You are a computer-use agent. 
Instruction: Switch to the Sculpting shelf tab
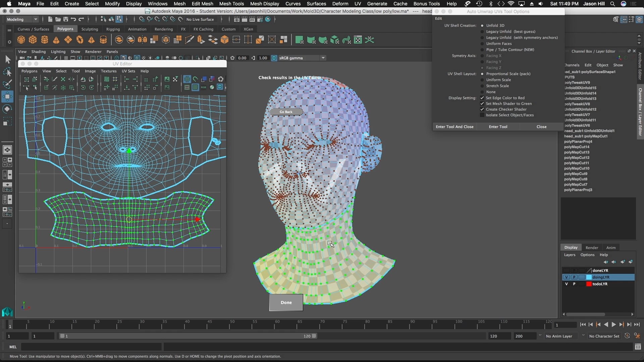(90, 29)
